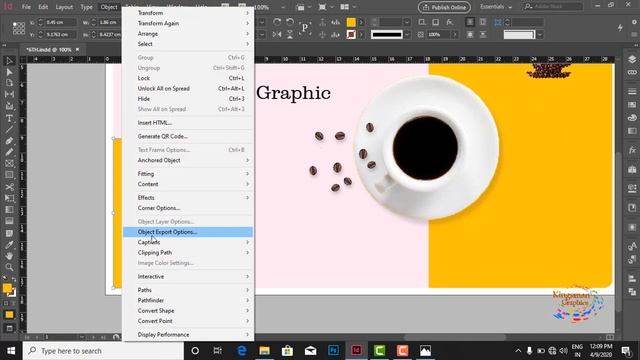640x360 pixels.
Task: Select the Free Transform tool
Action: [9, 198]
